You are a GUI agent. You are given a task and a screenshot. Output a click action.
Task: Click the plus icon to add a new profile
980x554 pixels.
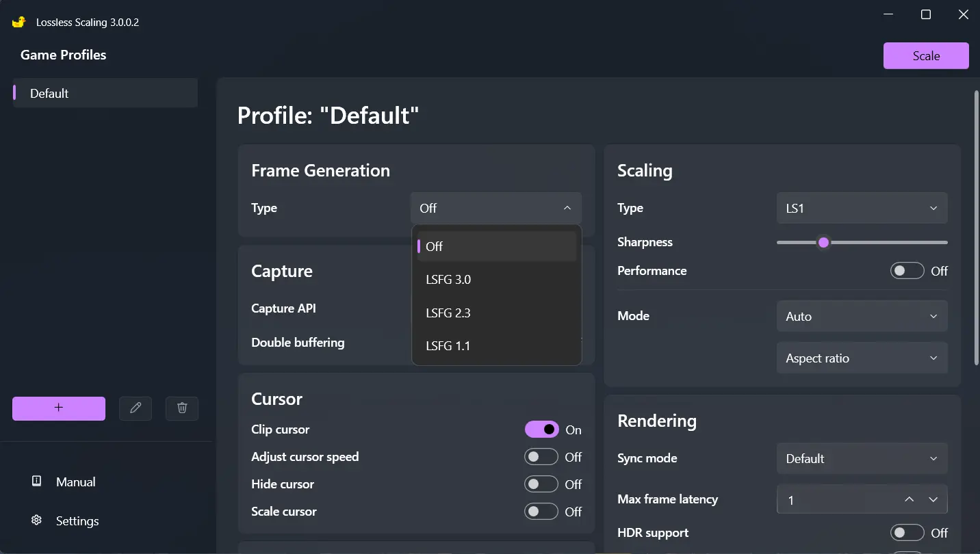(x=58, y=408)
